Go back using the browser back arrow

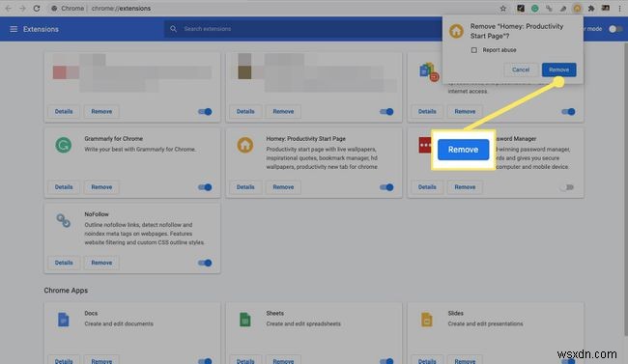pyautogui.click(x=8, y=8)
